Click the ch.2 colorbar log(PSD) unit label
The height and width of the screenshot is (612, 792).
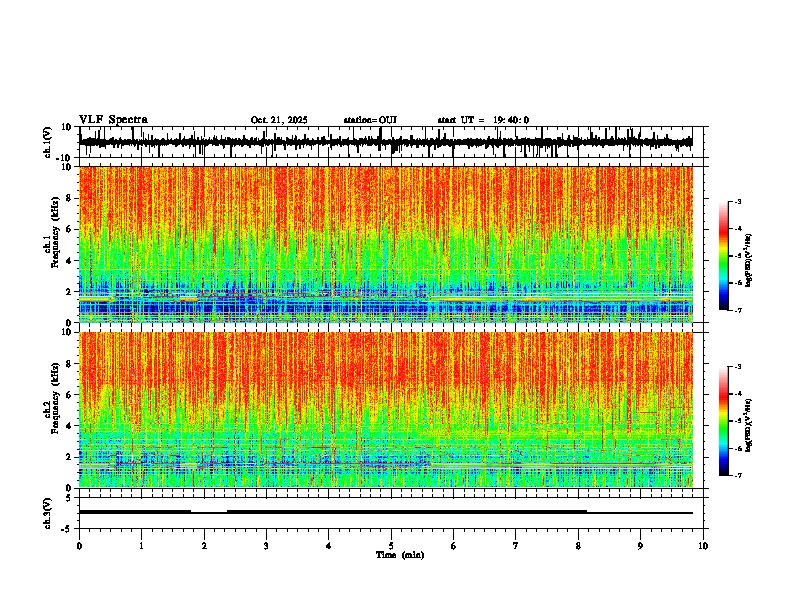tap(749, 424)
